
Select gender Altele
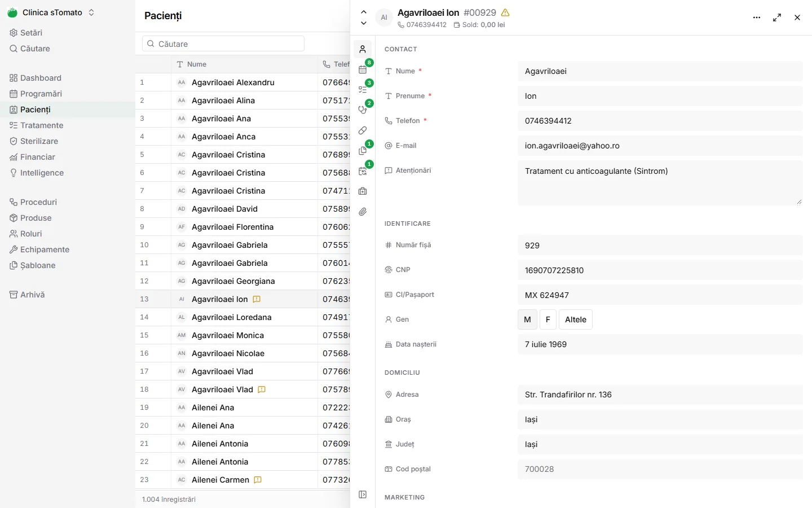click(x=576, y=319)
